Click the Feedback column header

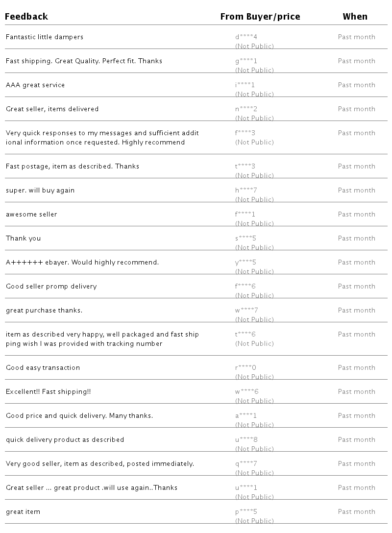click(26, 17)
